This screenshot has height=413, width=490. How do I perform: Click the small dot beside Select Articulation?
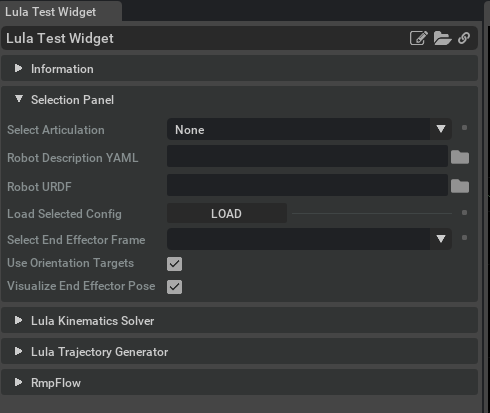pyautogui.click(x=464, y=128)
